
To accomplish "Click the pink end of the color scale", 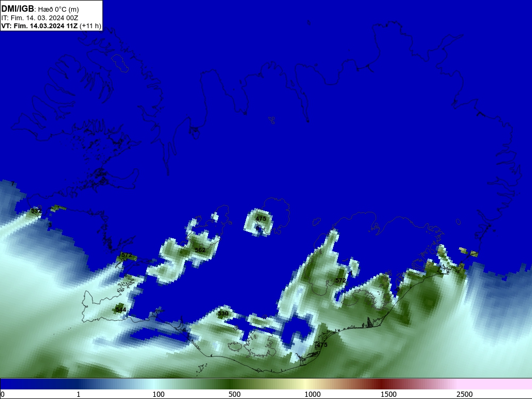I will (495, 384).
